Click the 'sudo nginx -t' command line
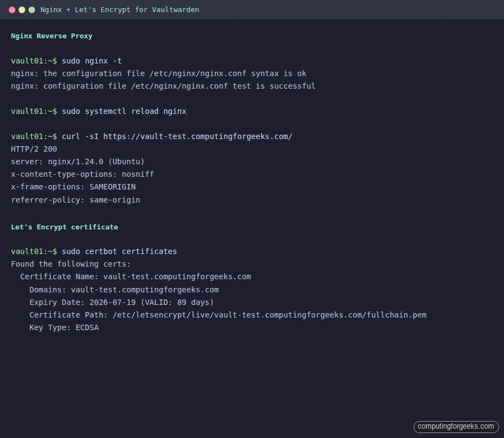Image resolution: width=504 pixels, height=438 pixels. [66, 61]
